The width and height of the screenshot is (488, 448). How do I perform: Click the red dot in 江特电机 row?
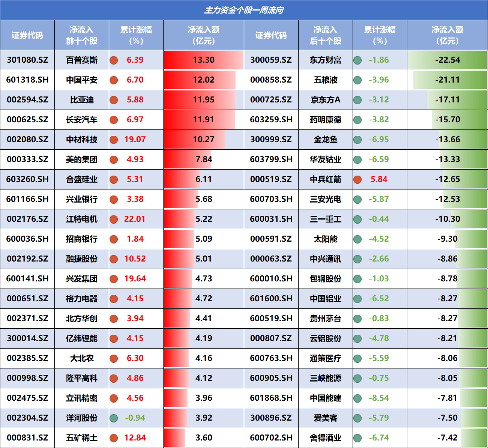pyautogui.click(x=114, y=219)
